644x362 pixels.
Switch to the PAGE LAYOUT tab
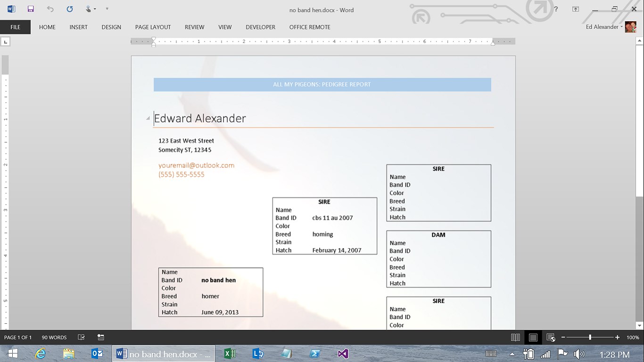click(153, 27)
